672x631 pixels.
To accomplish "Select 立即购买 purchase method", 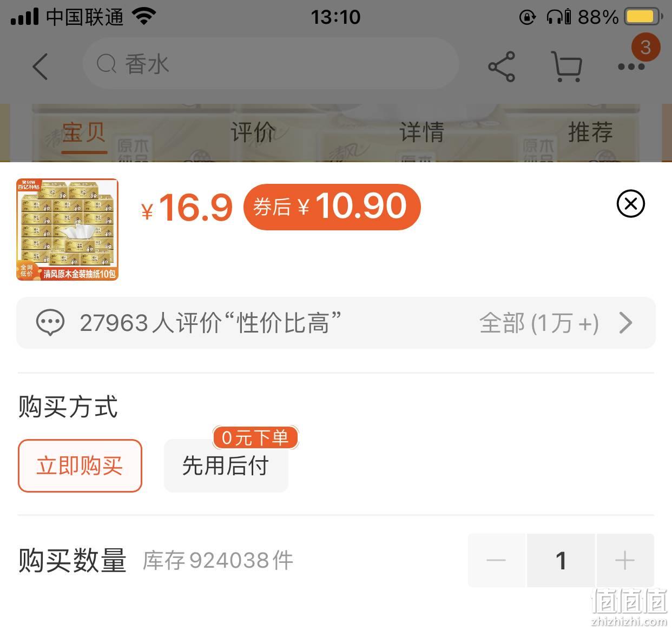I will click(x=80, y=466).
